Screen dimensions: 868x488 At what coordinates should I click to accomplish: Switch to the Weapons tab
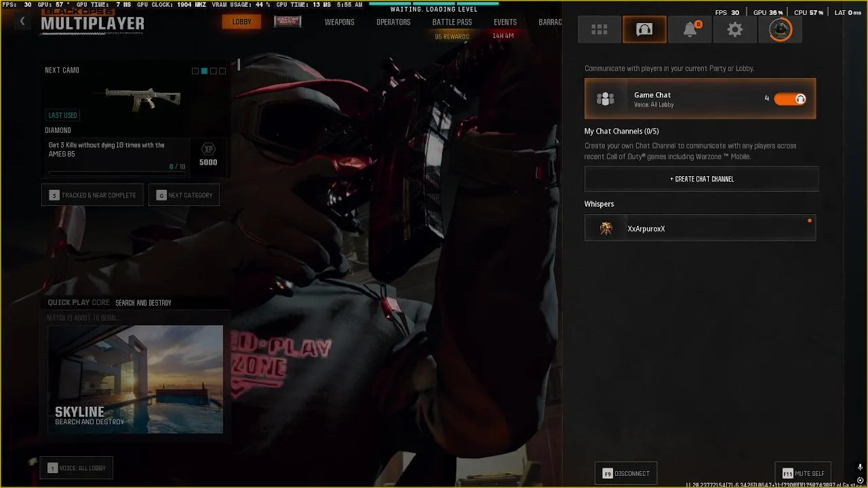(339, 22)
